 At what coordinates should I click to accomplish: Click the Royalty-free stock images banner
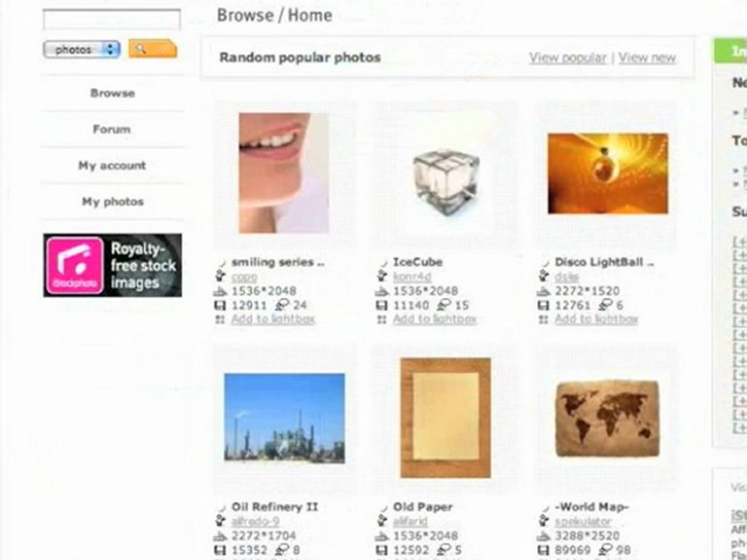coord(112,265)
